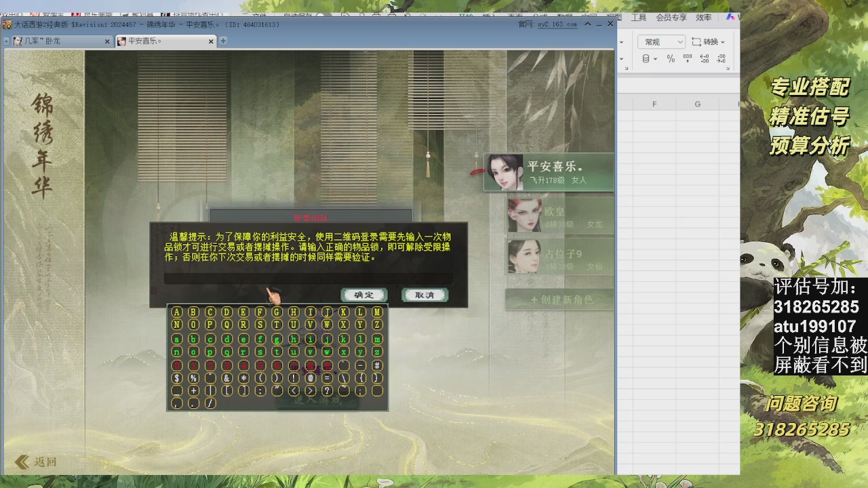The image size is (868, 488).
Task: Open the 常规 number format dropdown
Action: (x=663, y=42)
